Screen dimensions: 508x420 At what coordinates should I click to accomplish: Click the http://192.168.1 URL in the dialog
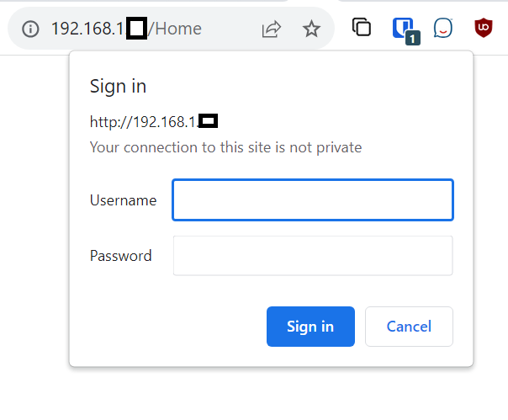pos(144,122)
